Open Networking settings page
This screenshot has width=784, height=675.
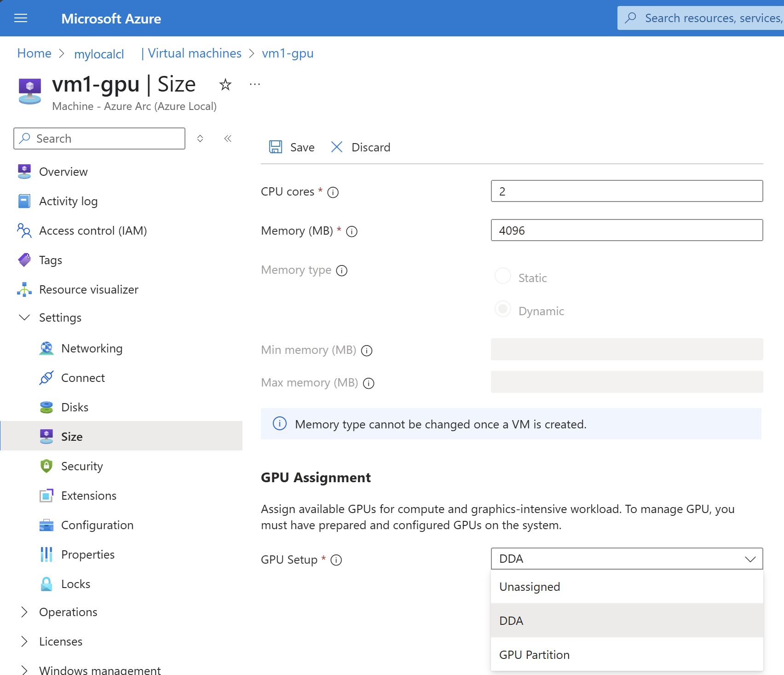(92, 348)
